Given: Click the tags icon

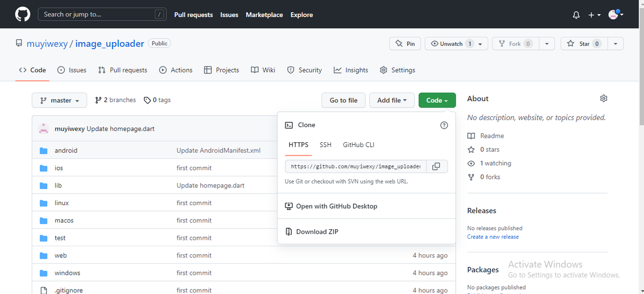Looking at the screenshot, I should (147, 101).
